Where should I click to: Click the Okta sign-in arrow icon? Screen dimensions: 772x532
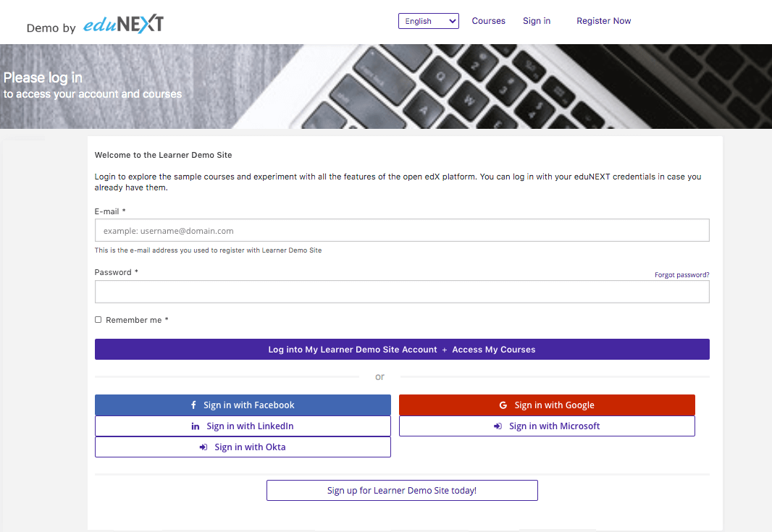[204, 447]
